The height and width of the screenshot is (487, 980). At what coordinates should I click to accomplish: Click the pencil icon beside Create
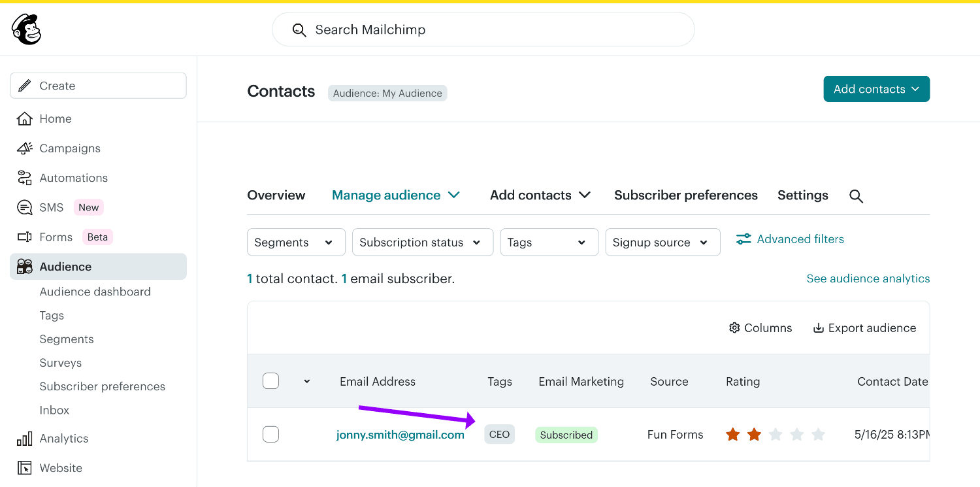click(25, 86)
